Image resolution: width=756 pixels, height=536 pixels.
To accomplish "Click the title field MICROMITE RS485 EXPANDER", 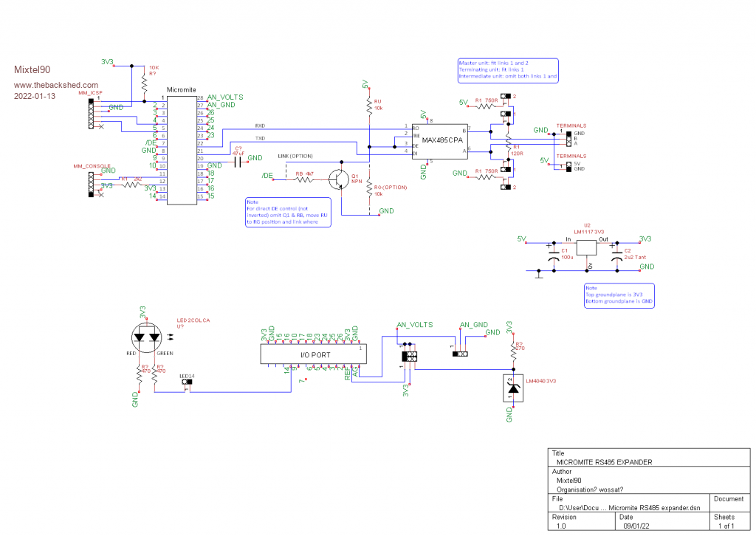I will click(604, 461).
